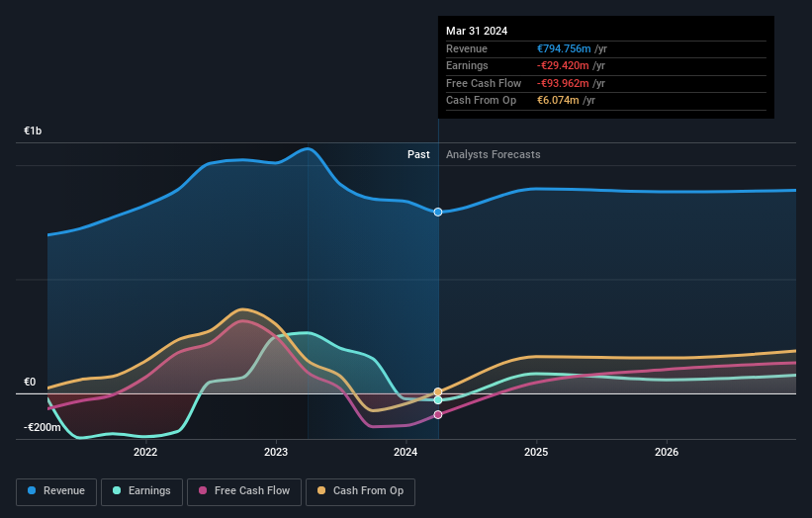The image size is (812, 518).
Task: Click the pink Free Cash Flow data point
Action: coord(438,414)
